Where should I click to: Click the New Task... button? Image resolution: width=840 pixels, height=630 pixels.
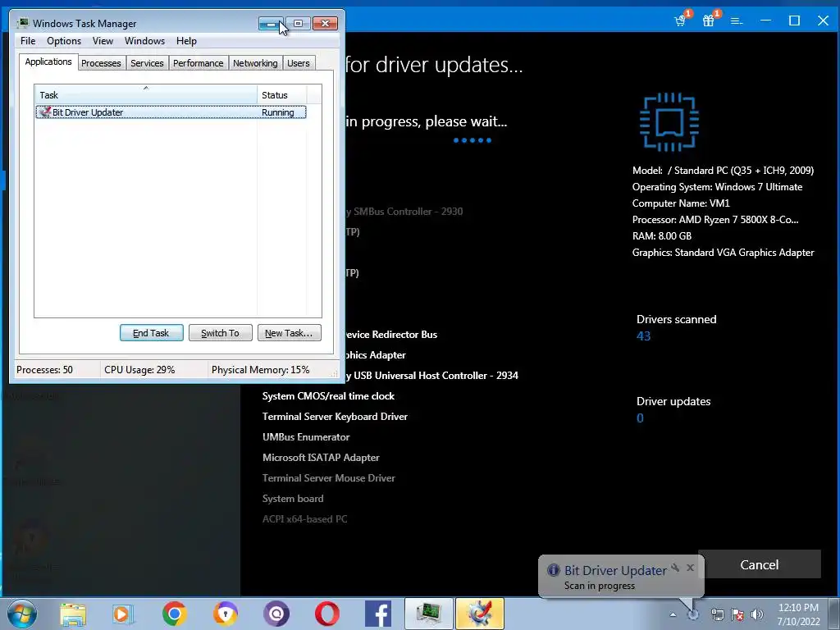pyautogui.click(x=290, y=333)
